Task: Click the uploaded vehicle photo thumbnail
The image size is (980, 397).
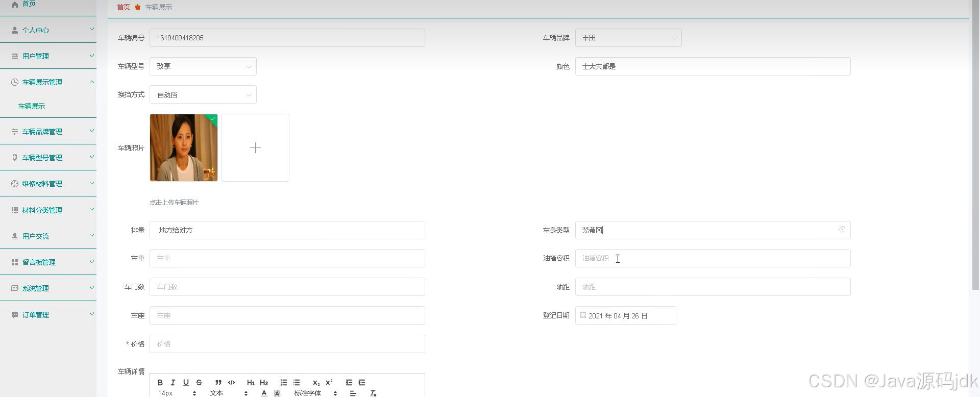Action: tap(184, 147)
